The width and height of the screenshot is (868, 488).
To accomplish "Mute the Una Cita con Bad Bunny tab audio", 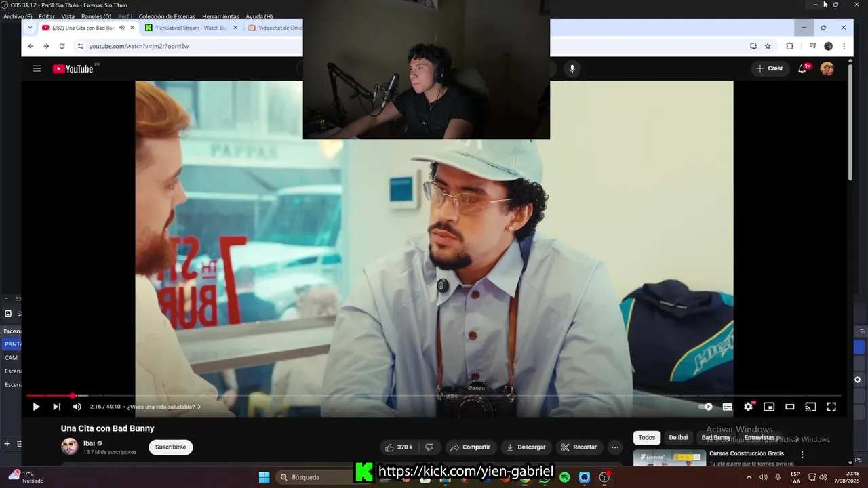I will [122, 28].
